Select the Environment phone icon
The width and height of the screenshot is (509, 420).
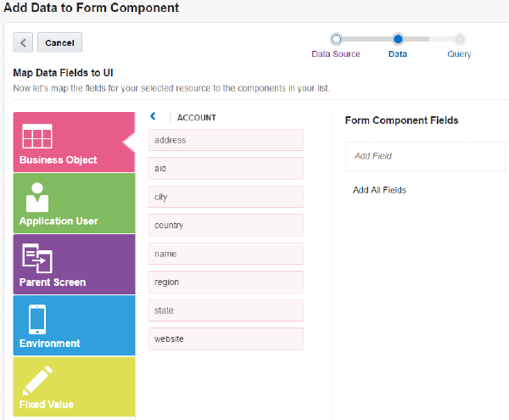point(37,319)
